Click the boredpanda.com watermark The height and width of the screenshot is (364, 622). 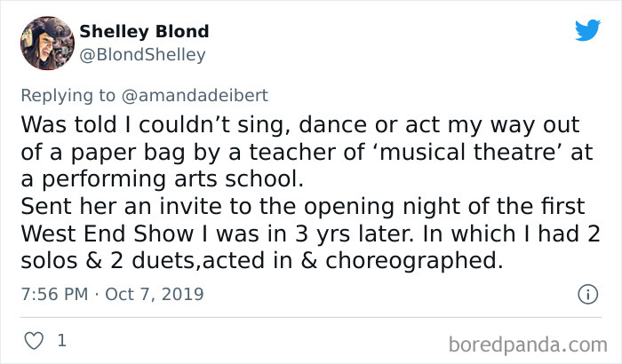528,340
